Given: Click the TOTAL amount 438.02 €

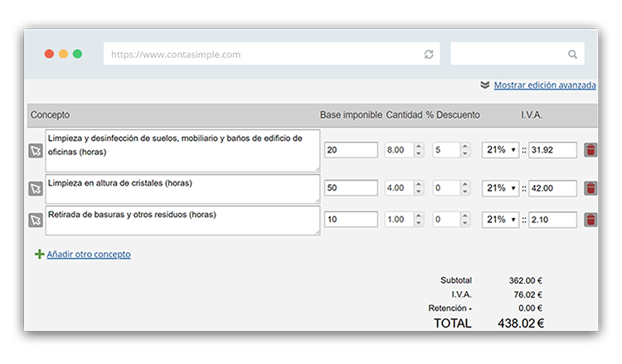Looking at the screenshot, I should coord(521,323).
